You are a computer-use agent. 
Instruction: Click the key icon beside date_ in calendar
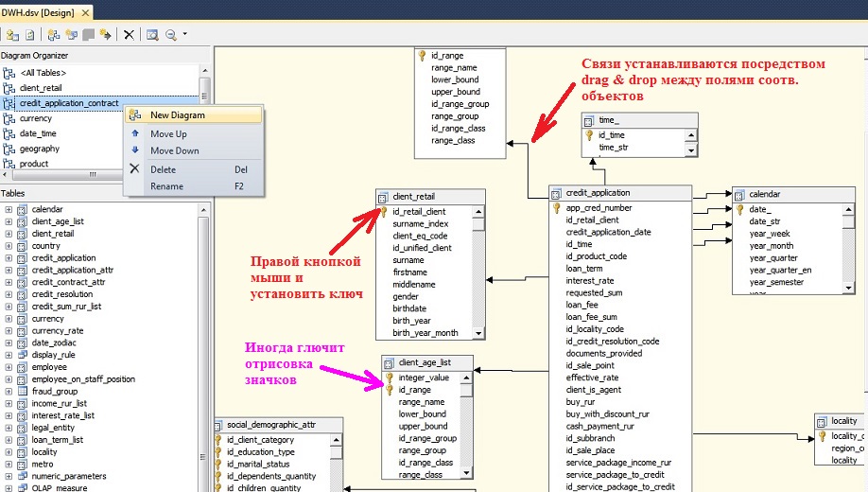pos(740,209)
